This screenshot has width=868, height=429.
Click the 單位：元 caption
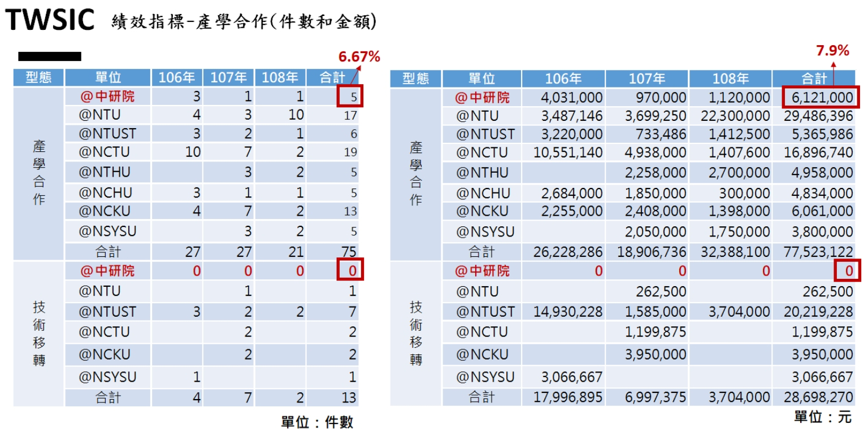pyautogui.click(x=822, y=418)
